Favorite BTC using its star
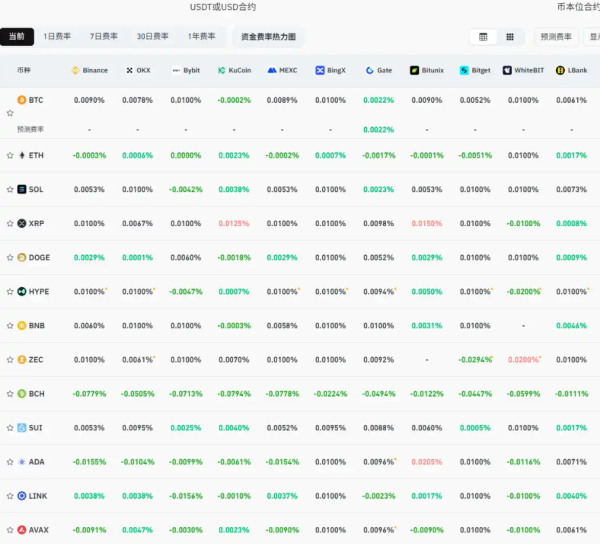Image resolution: width=600 pixels, height=544 pixels. 10,113
